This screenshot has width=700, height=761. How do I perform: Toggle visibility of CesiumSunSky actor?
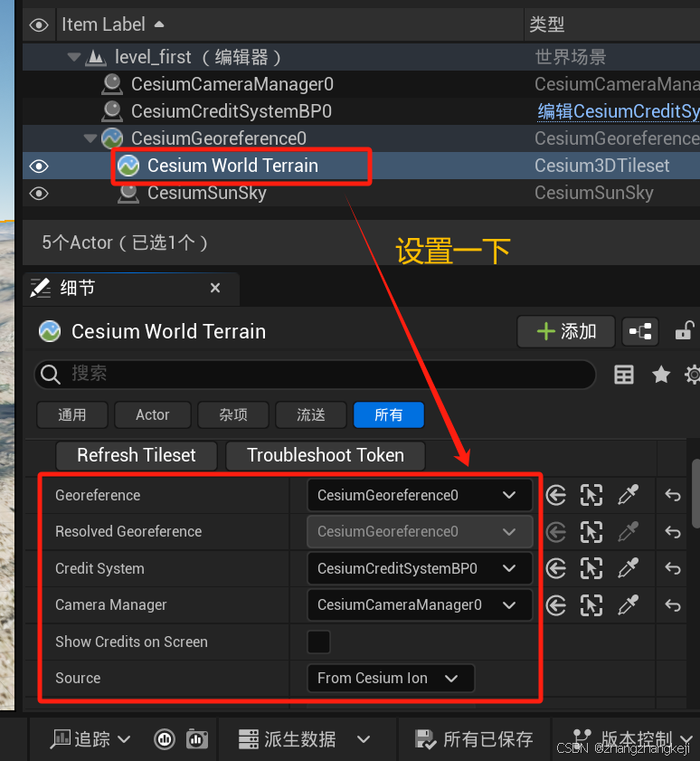tap(39, 194)
